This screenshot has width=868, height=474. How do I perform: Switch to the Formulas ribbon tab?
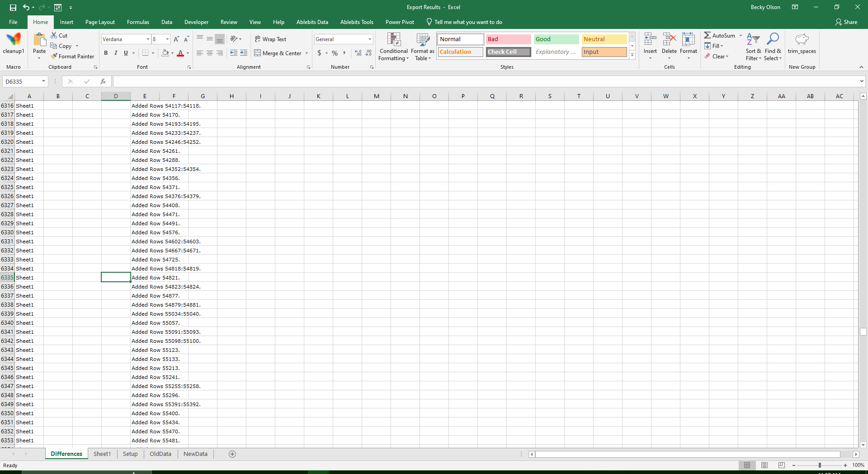137,22
